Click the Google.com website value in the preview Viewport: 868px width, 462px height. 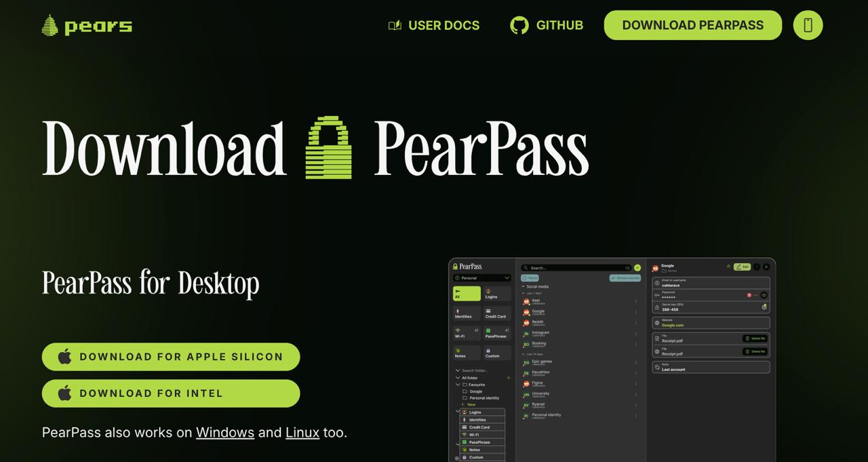(673, 325)
